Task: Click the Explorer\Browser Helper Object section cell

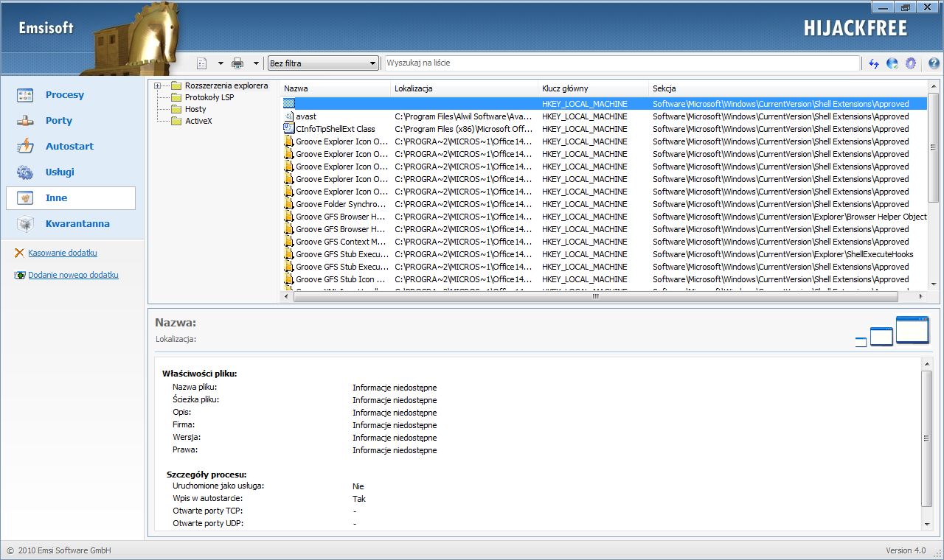Action: point(790,217)
